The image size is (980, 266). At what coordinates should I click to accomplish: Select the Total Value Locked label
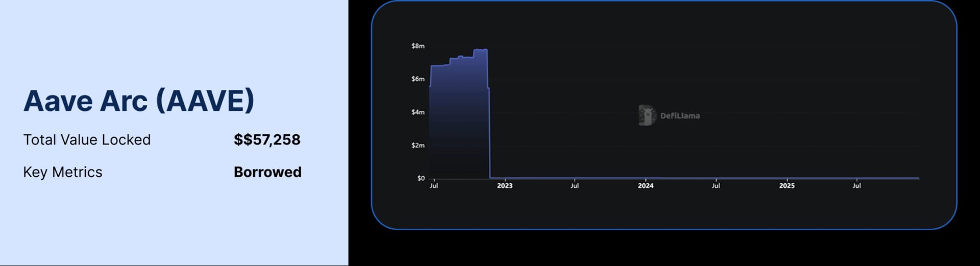pos(87,140)
